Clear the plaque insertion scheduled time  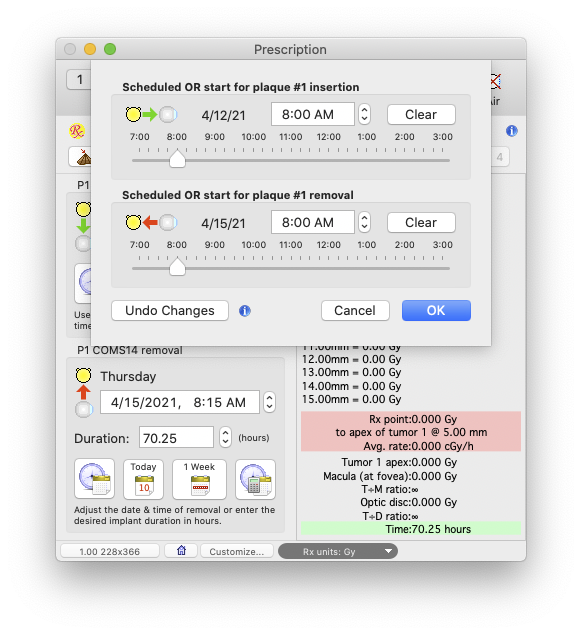421,115
